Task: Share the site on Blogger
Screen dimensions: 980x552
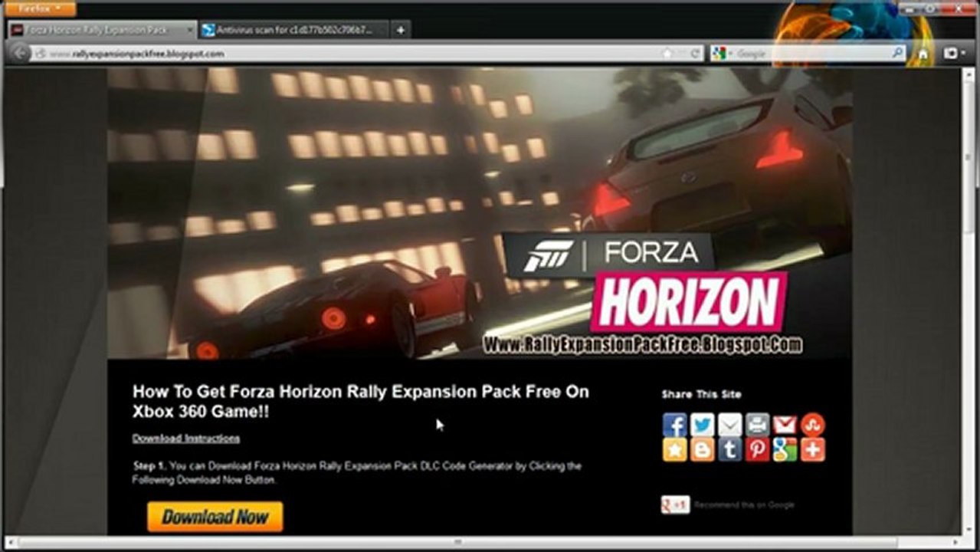Action: (x=702, y=450)
